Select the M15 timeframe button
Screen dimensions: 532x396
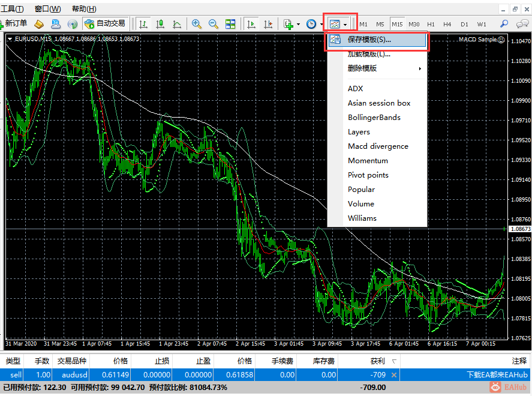(397, 25)
